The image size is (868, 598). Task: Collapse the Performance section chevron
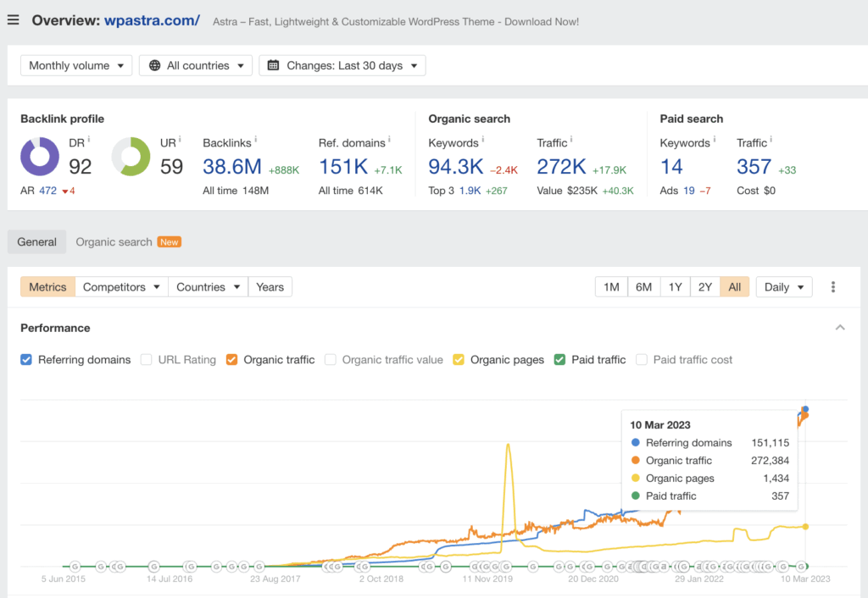(840, 328)
